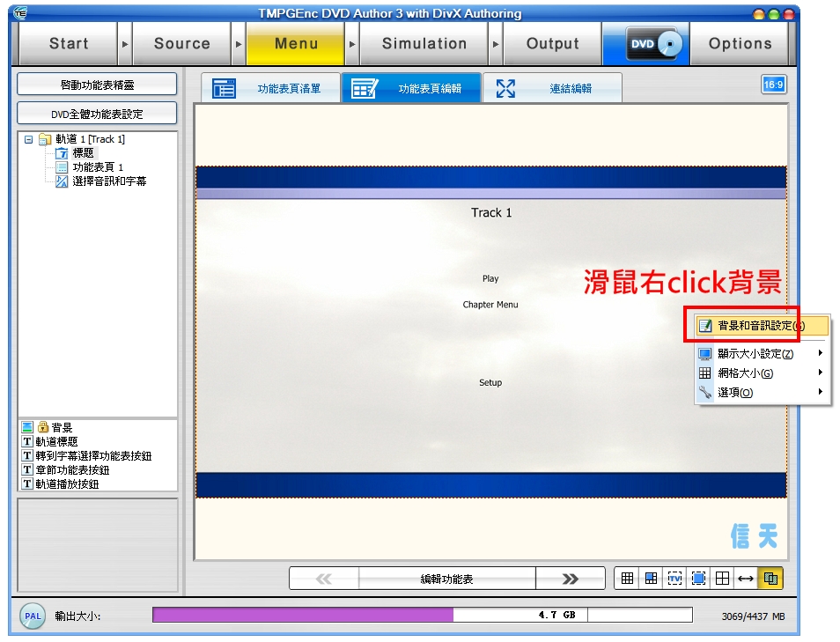
Task: Toggle the blue dashed selection frame icon
Action: click(698, 579)
